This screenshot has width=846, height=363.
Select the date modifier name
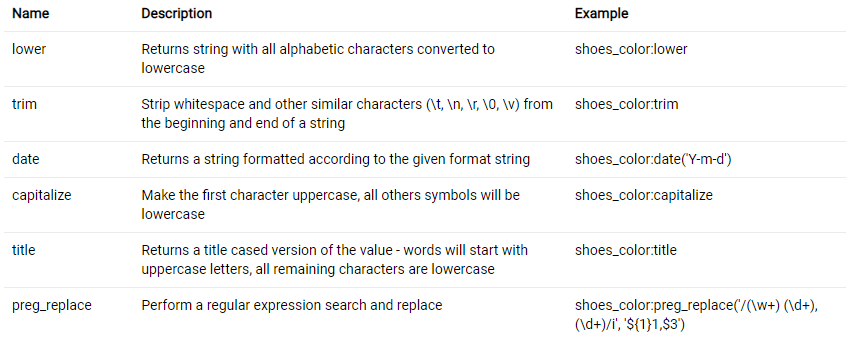tap(25, 159)
